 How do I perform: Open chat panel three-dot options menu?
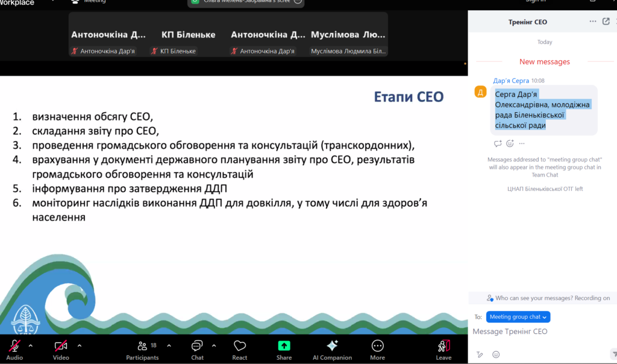593,22
